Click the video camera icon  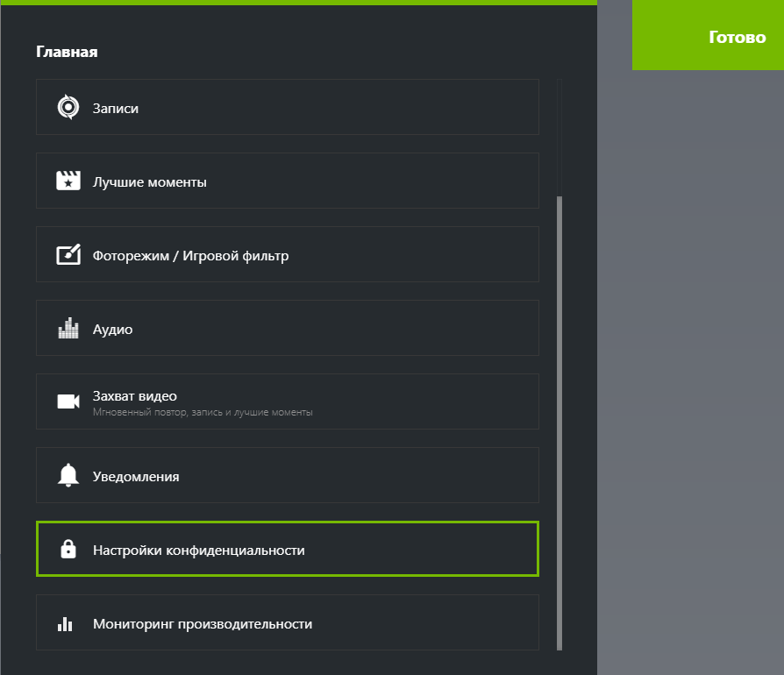click(x=68, y=401)
